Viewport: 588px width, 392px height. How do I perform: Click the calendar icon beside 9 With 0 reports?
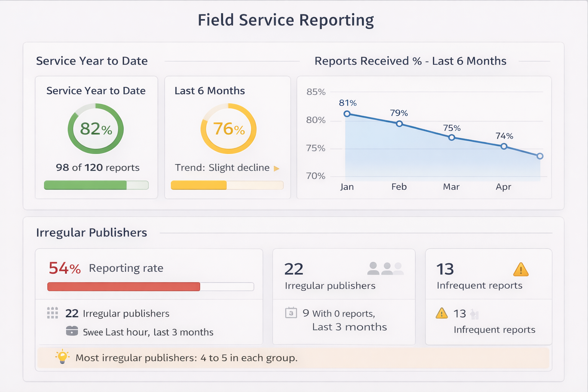(x=291, y=313)
